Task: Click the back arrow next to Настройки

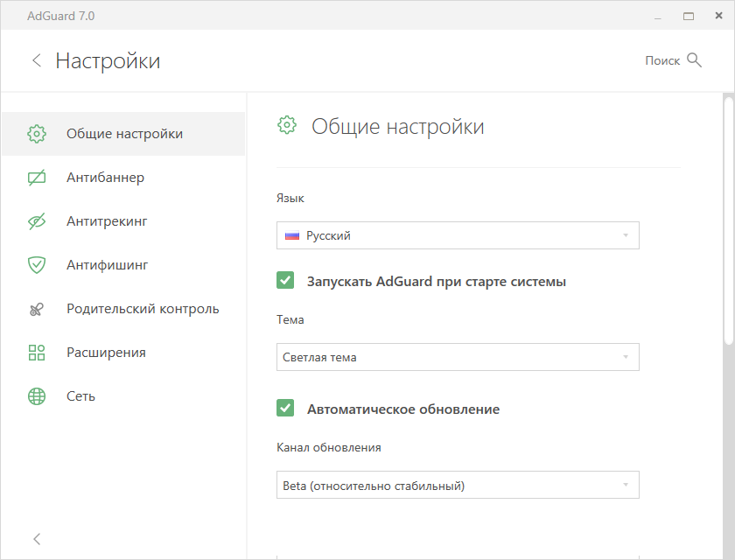Action: [x=37, y=60]
